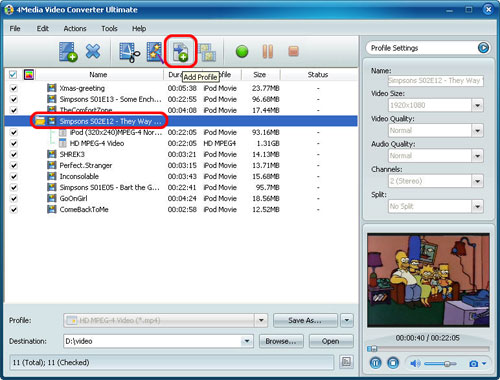This screenshot has height=380, width=500.
Task: Click the preview playback progress slider
Action: pyautogui.click(x=428, y=349)
